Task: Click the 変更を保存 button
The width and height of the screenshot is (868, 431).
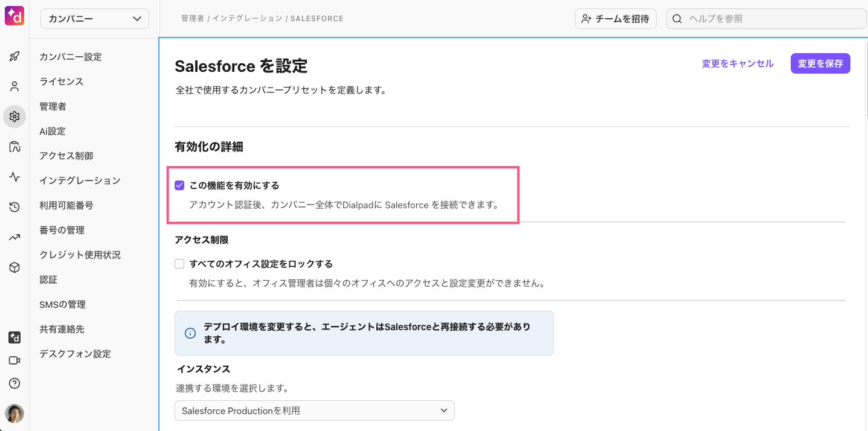Action: (x=820, y=63)
